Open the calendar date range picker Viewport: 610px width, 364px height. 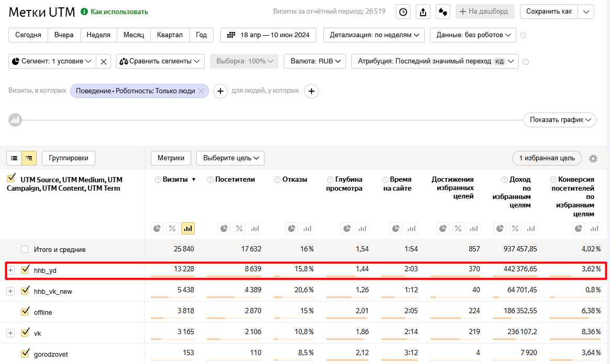pyautogui.click(x=269, y=35)
